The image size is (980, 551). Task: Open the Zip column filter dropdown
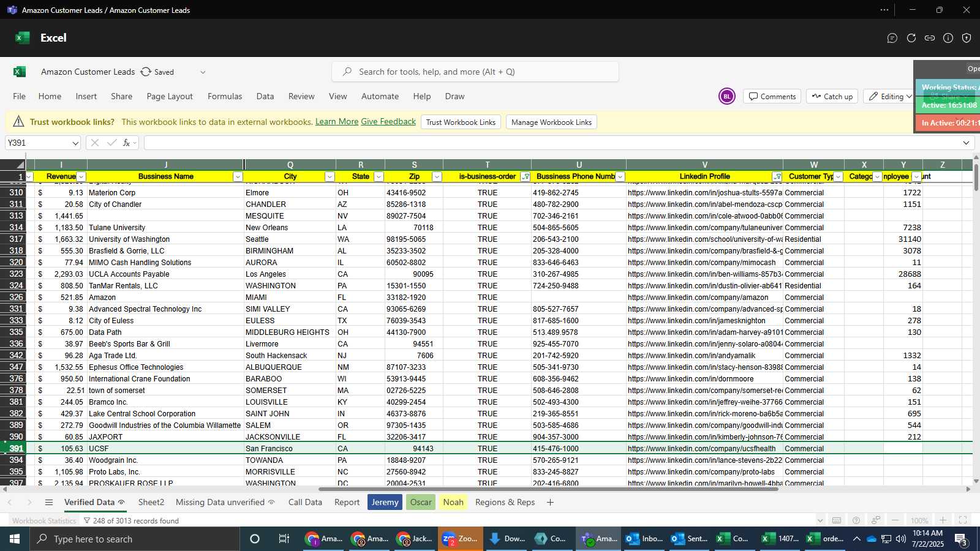coord(437,176)
